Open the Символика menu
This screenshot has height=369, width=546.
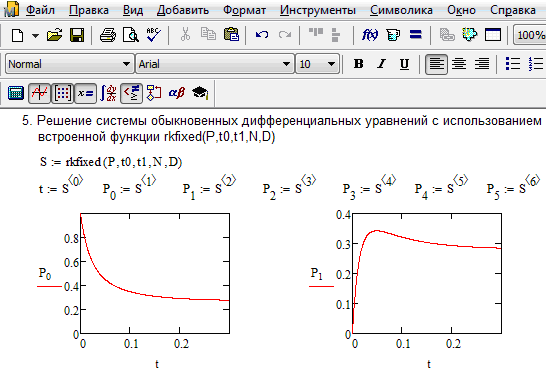tap(401, 10)
